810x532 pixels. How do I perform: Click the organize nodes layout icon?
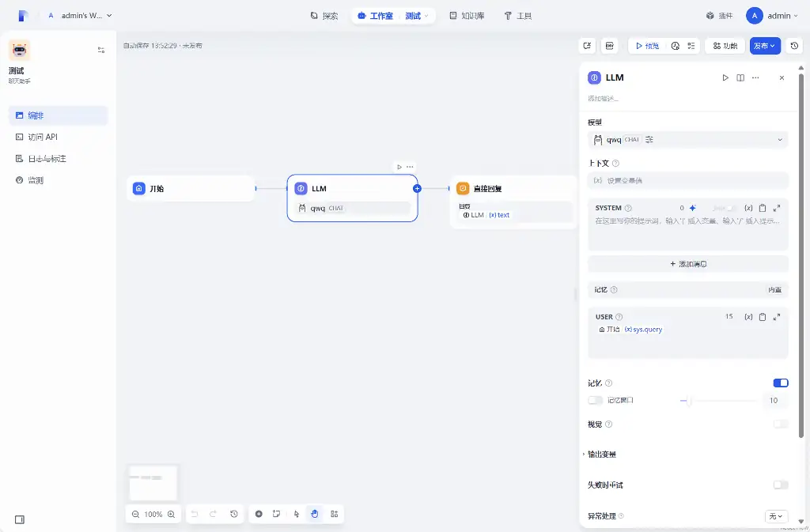coord(335,514)
